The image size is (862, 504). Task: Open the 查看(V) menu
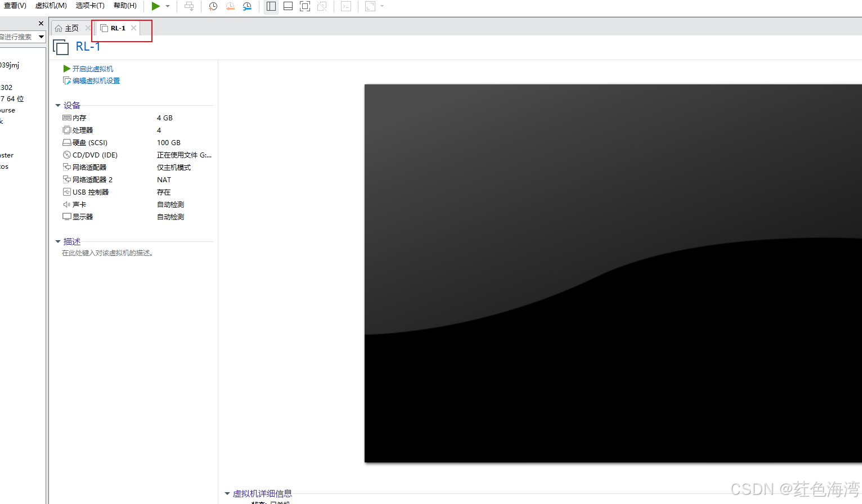(15, 6)
